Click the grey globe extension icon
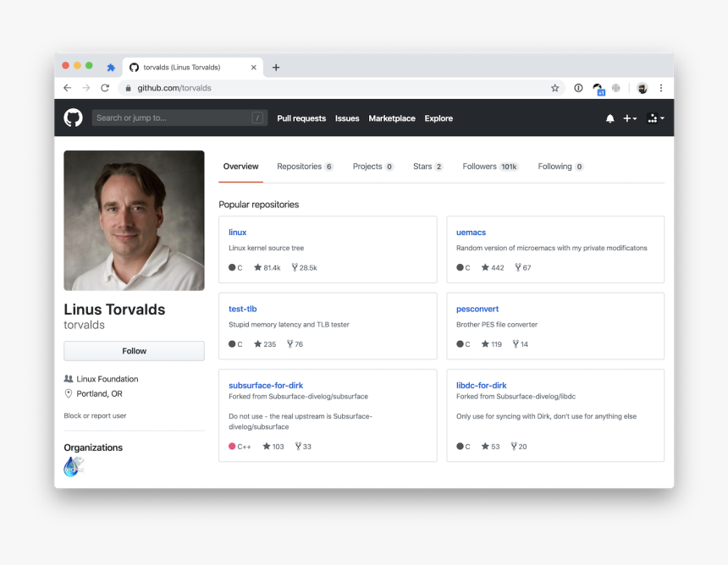Screen dimensions: 728x565 tap(616, 88)
